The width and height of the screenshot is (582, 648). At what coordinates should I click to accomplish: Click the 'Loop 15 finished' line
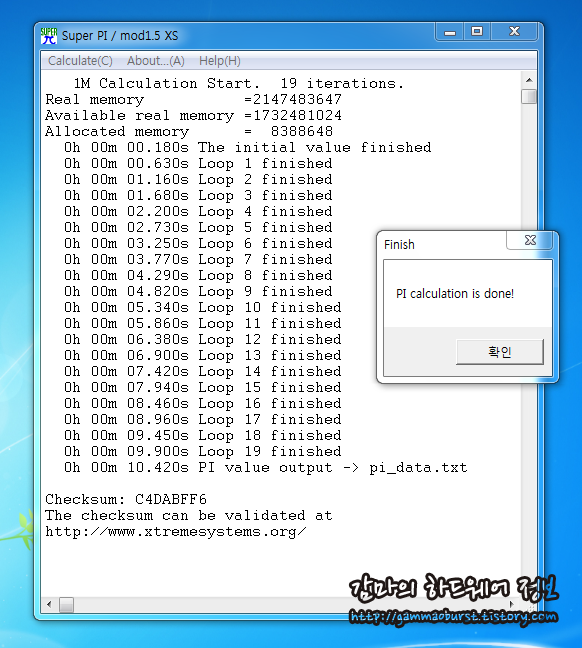coord(203,387)
